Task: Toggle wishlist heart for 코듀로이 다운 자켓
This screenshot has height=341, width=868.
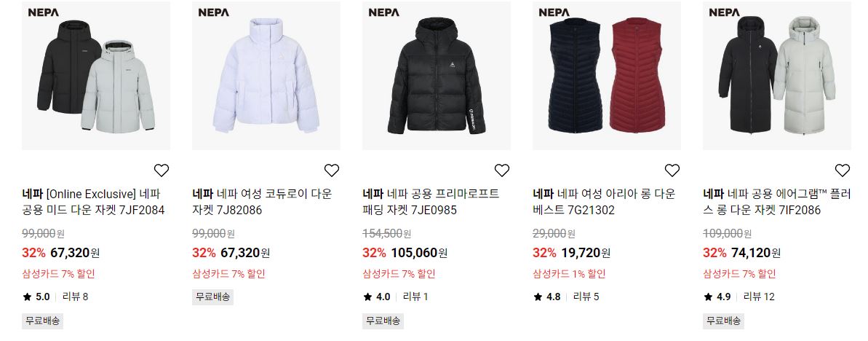Action: (332, 170)
